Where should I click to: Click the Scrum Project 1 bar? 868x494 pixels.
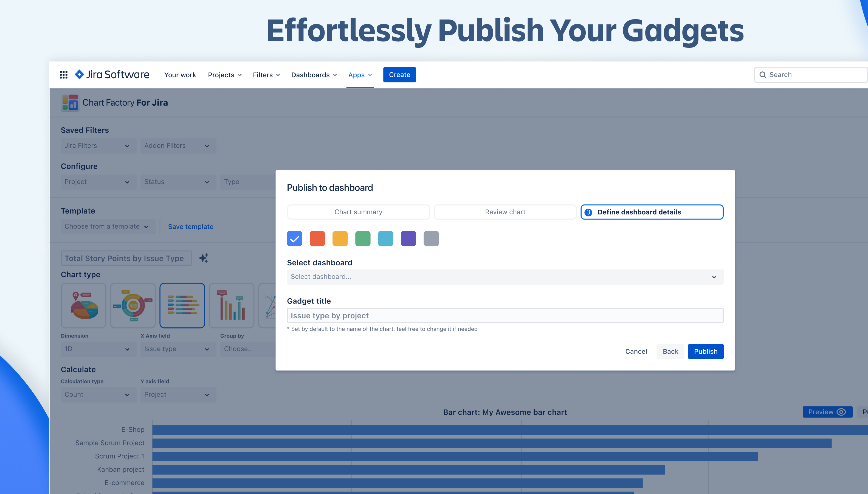pyautogui.click(x=455, y=456)
